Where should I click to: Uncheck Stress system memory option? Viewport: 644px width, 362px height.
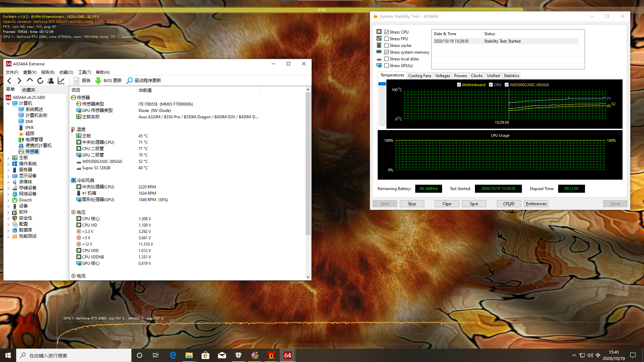(x=386, y=52)
